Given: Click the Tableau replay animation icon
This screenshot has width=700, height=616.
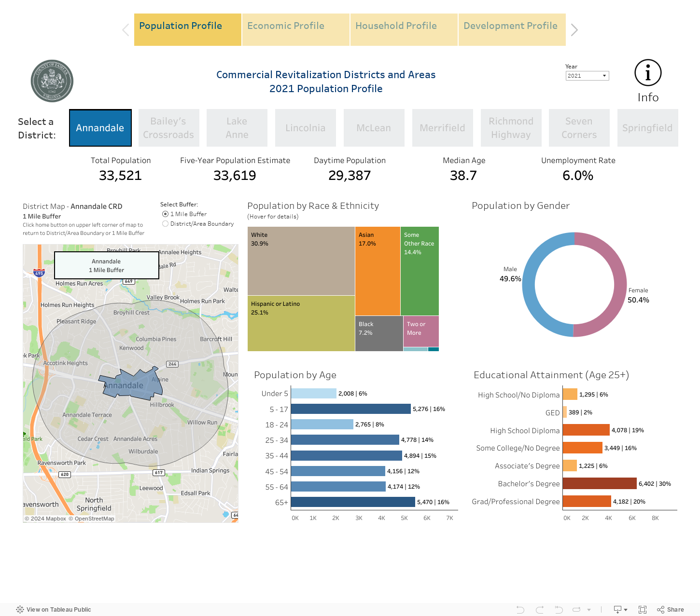Looking at the screenshot, I should (576, 609).
